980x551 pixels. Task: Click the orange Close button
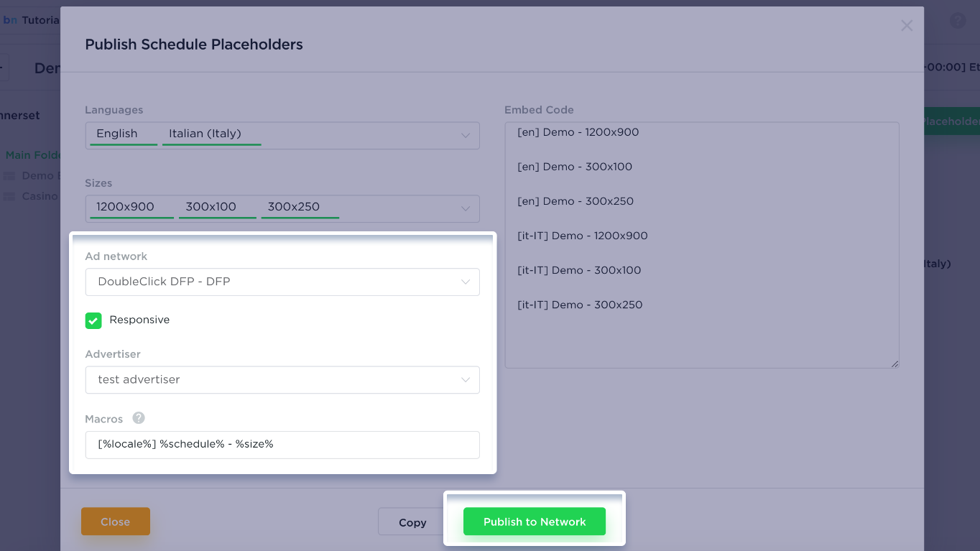(x=116, y=522)
